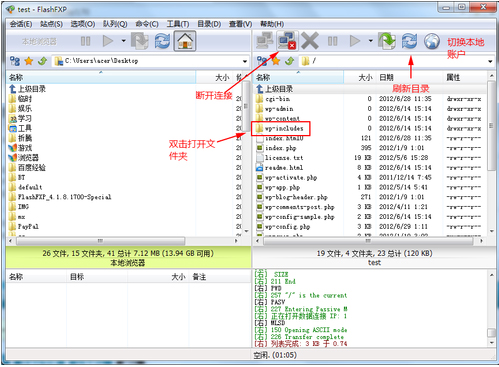This screenshot has height=367, width=499.
Task: Open the 队列(Q) menu
Action: click(x=115, y=24)
